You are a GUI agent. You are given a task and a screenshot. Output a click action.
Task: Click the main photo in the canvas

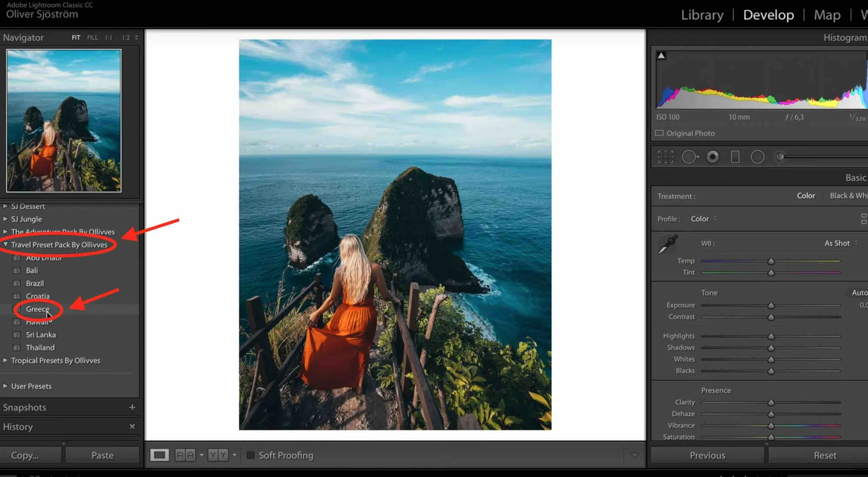coord(395,235)
